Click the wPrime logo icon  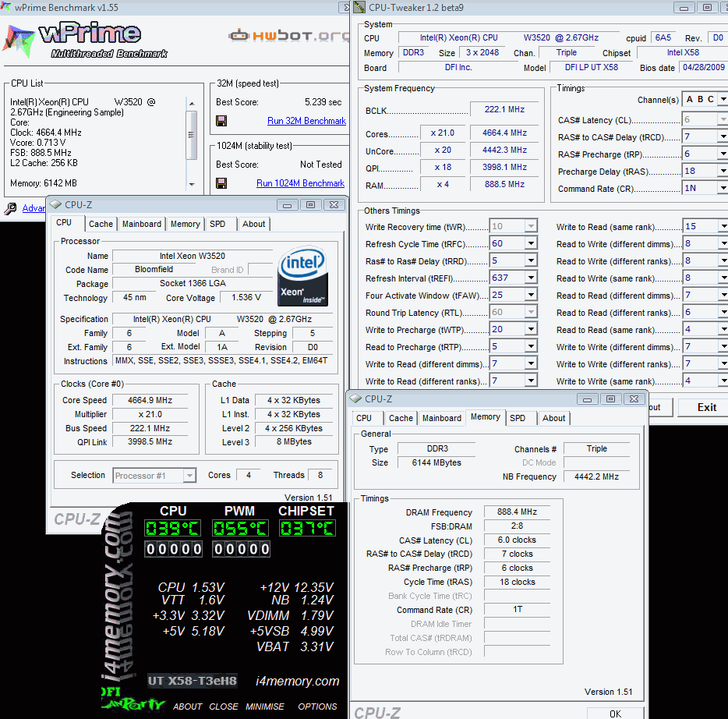tap(19, 41)
